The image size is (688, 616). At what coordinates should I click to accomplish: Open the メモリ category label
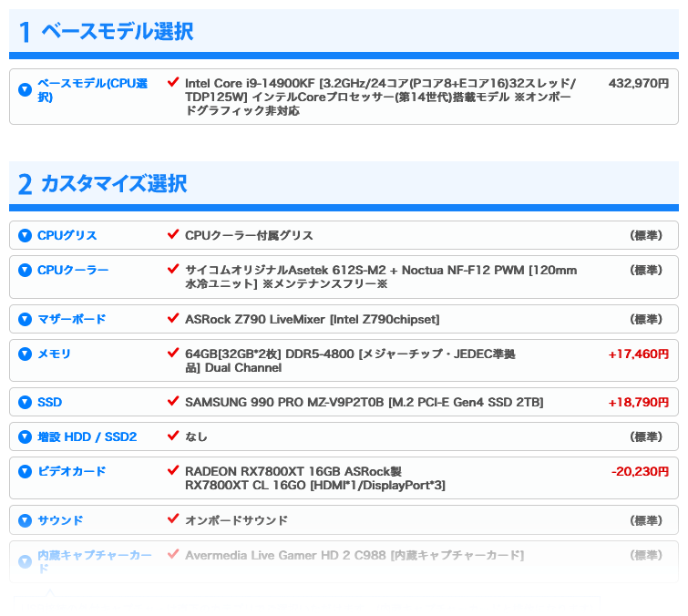(54, 354)
